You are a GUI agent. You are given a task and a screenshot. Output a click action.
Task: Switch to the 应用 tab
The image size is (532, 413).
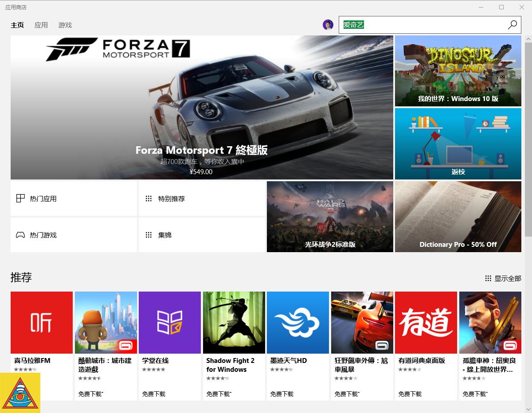pyautogui.click(x=41, y=25)
